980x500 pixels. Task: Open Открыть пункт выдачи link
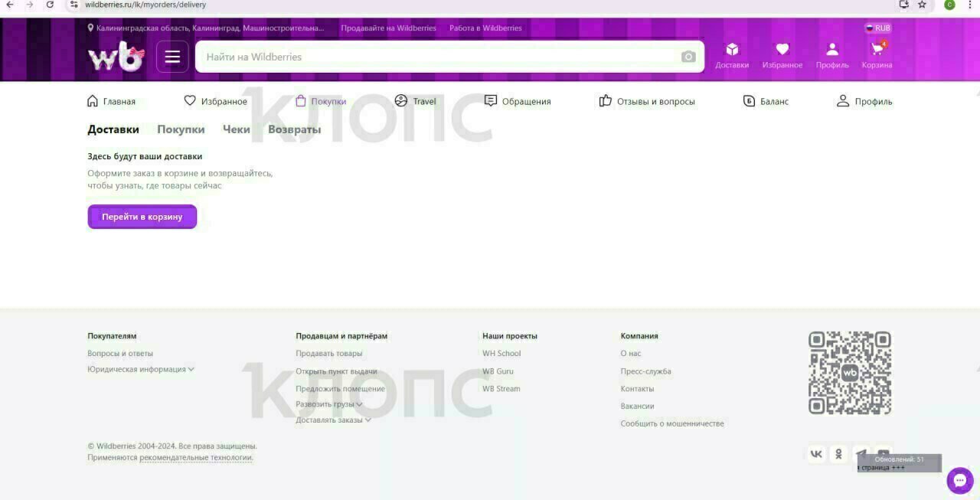pos(336,371)
